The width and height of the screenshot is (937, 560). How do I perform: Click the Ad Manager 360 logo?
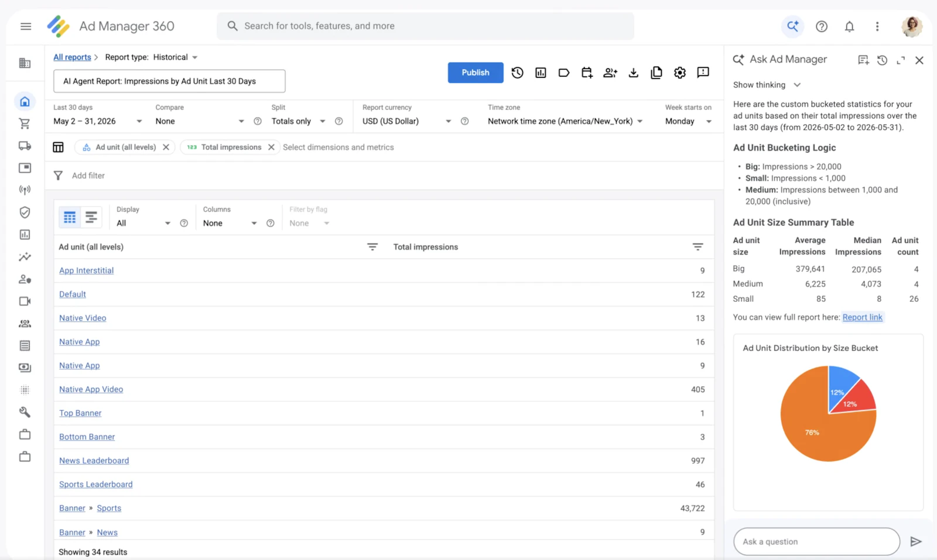pyautogui.click(x=59, y=26)
